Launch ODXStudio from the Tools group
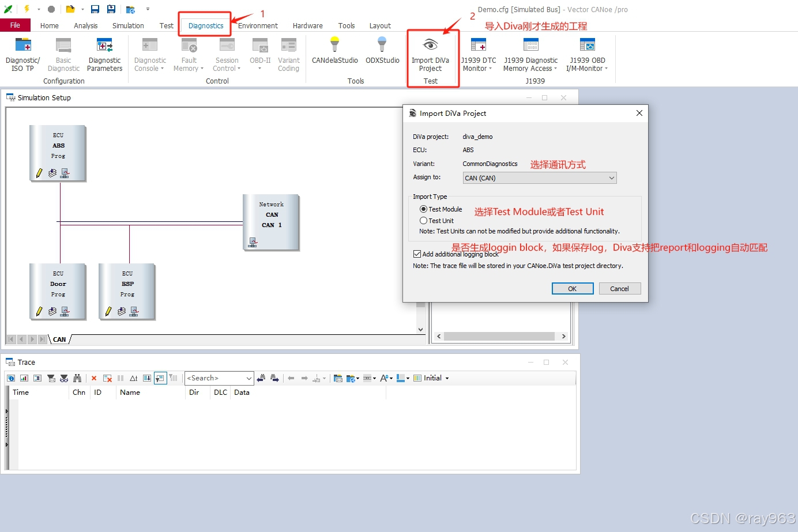This screenshot has height=532, width=798. (x=382, y=51)
